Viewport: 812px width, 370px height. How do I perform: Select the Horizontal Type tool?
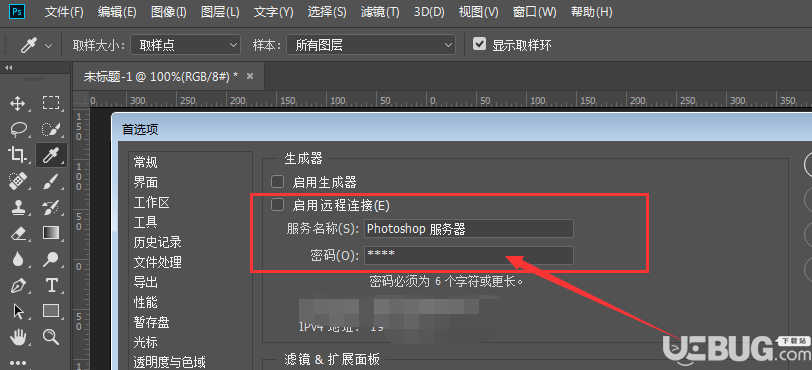coord(51,285)
